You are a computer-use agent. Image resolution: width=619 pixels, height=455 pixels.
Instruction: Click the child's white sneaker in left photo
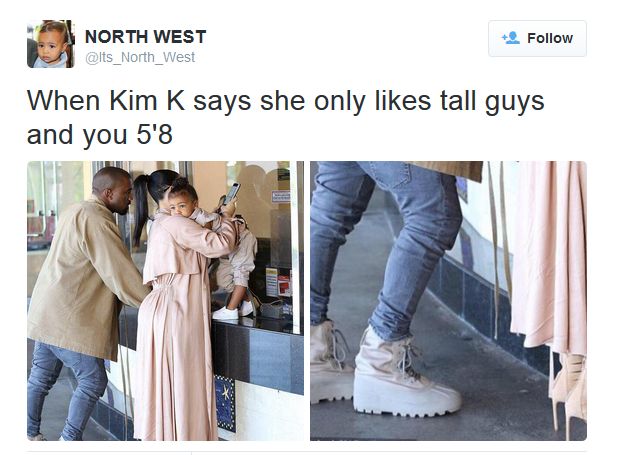(226, 313)
